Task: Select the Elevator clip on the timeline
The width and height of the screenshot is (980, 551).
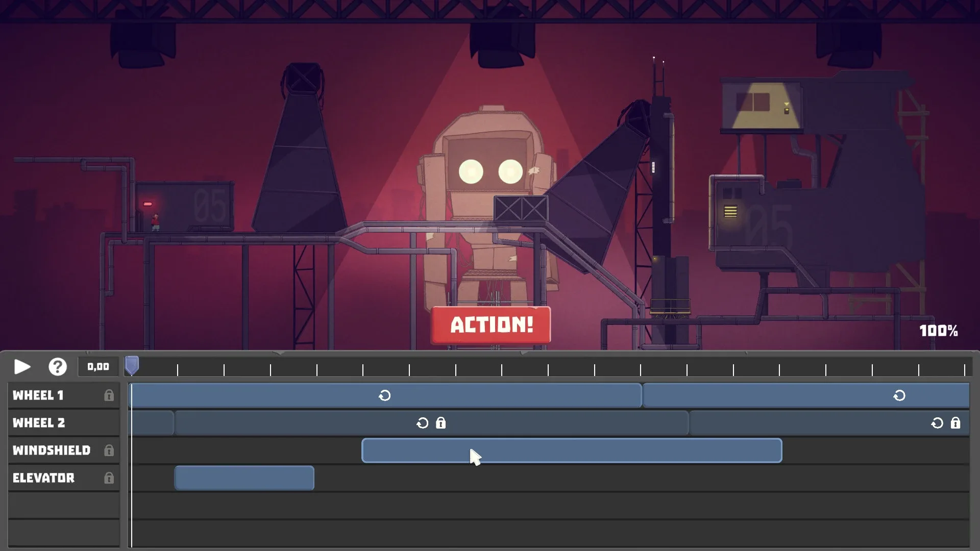Action: [x=244, y=478]
